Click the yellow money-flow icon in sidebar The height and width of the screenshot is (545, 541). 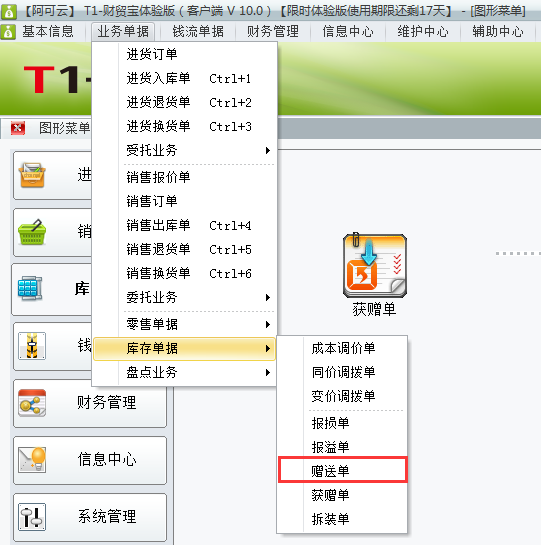[32, 346]
